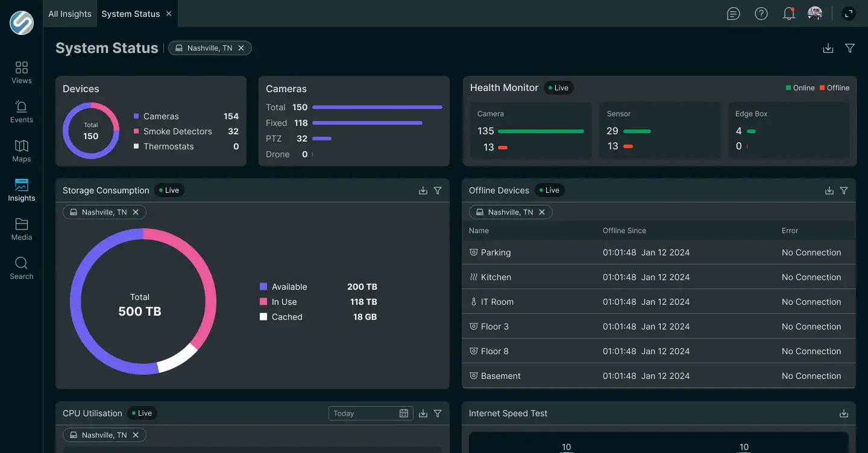The width and height of the screenshot is (868, 453).
Task: Click the Camera health monitor card
Action: coord(530,130)
